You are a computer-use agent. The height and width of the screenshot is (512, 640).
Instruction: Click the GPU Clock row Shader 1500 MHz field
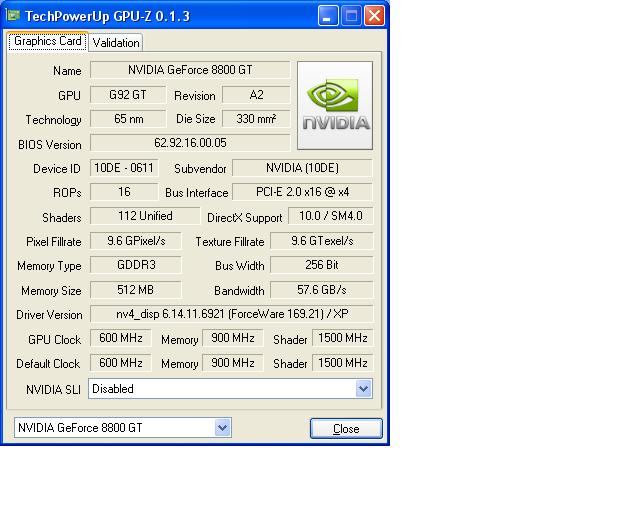click(x=342, y=338)
